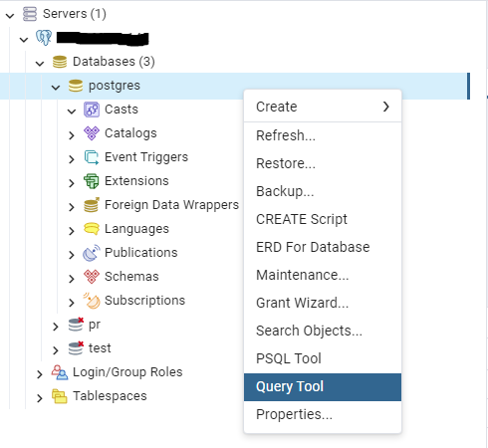Screen dimensions: 488x448
Task: Choose Refresh... from context menu
Action: (x=323, y=135)
